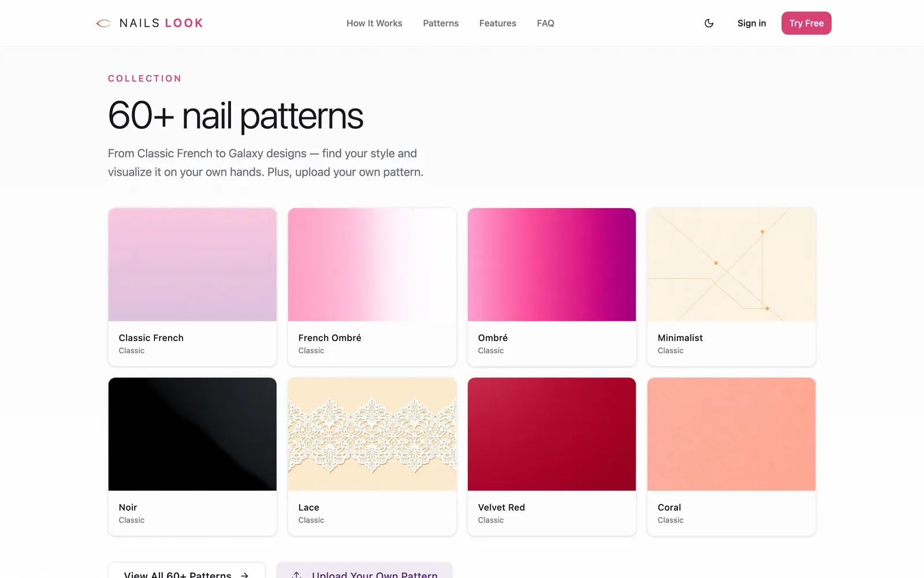Toggle dark mode with the moon icon

[709, 23]
